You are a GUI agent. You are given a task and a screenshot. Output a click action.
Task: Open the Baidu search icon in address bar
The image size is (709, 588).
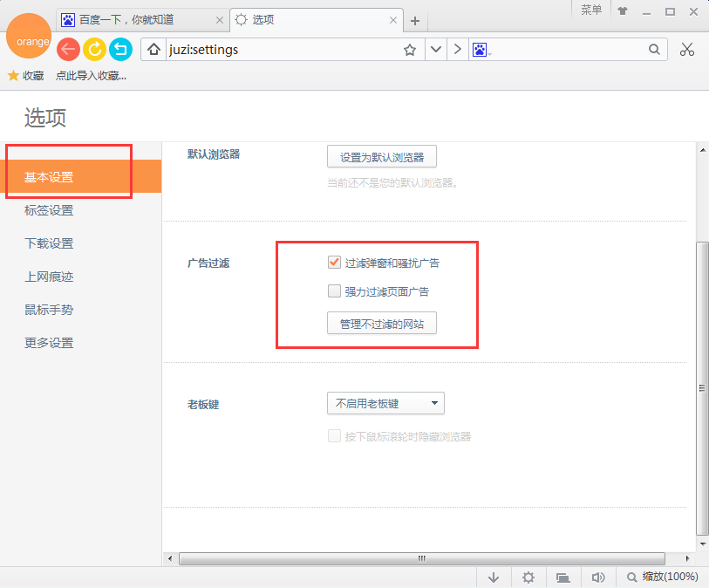click(x=481, y=50)
